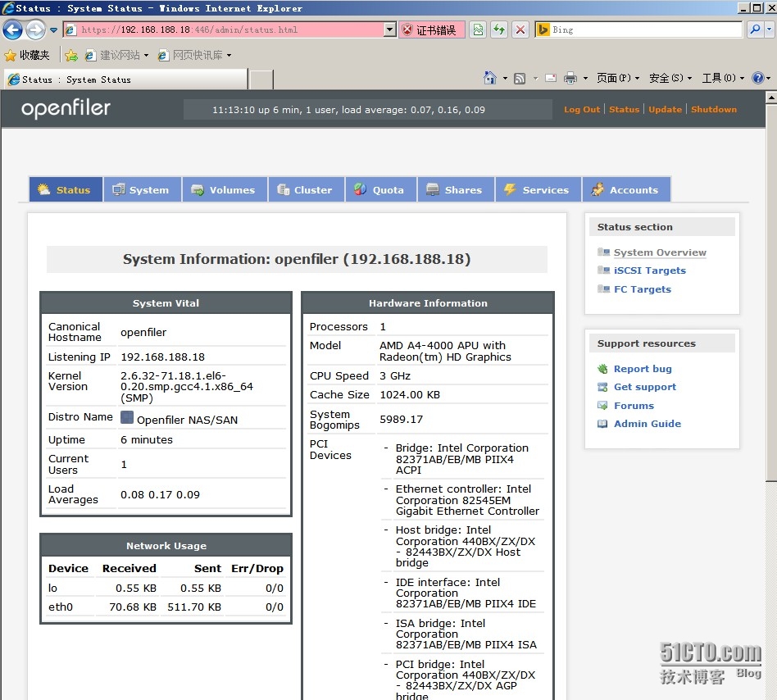Click the Shutdown link in header
This screenshot has height=700, width=777.
[713, 110]
